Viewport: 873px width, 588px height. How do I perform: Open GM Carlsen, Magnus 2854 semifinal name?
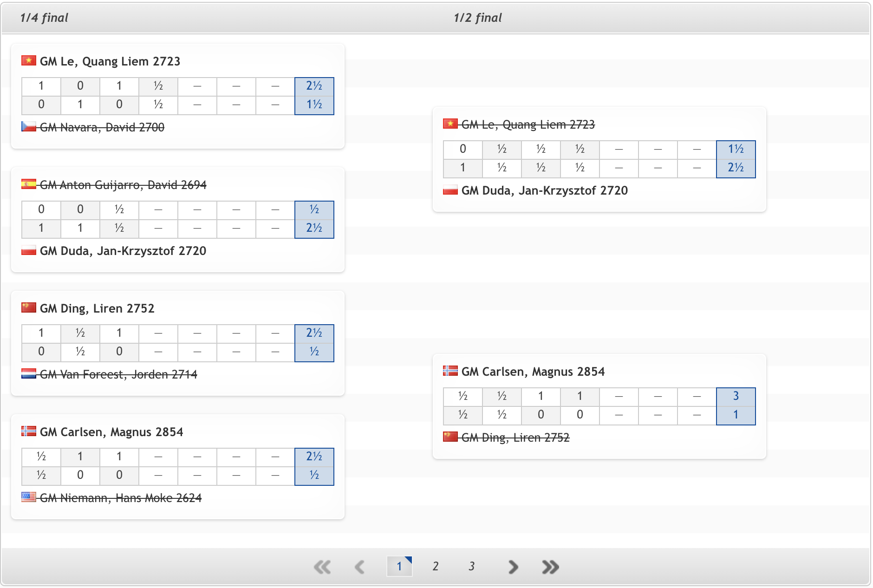533,372
